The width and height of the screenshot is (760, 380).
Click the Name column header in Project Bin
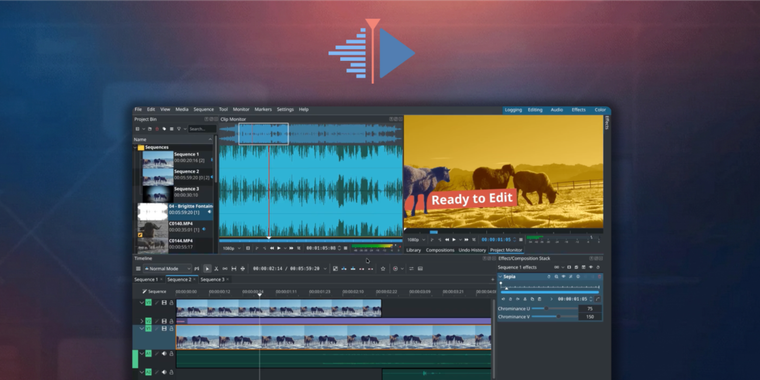tap(173, 140)
